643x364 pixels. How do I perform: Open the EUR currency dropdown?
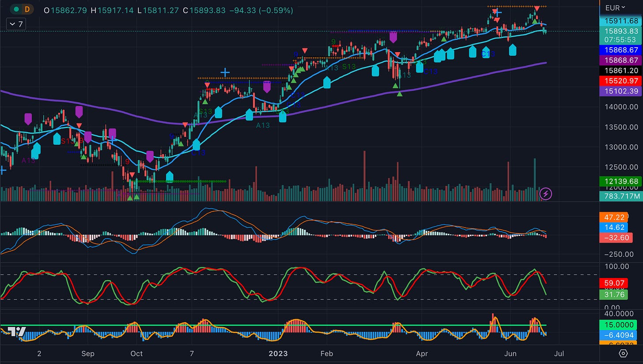615,8
